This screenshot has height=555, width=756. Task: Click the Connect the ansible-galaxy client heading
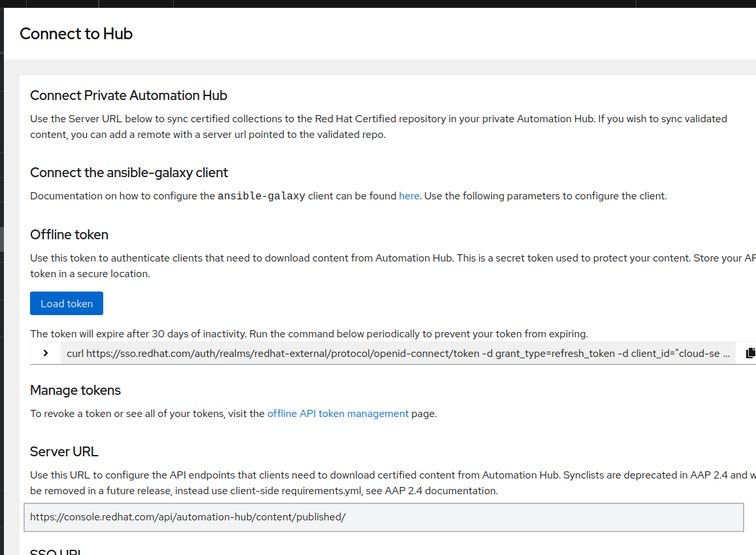[129, 173]
